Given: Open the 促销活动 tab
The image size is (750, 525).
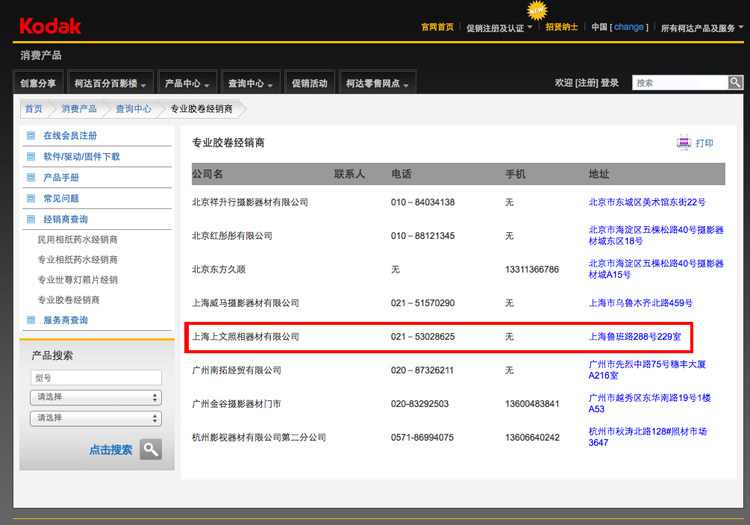Looking at the screenshot, I should (309, 83).
